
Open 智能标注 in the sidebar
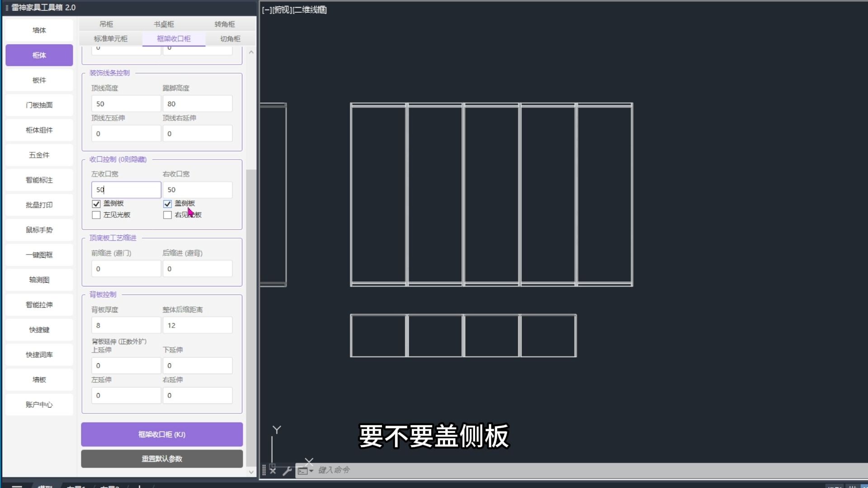click(x=39, y=180)
